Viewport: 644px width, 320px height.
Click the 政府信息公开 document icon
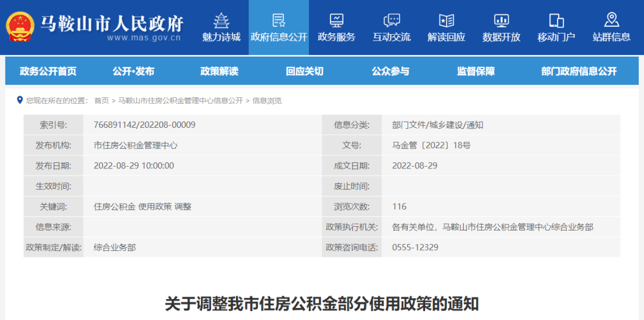[278, 20]
